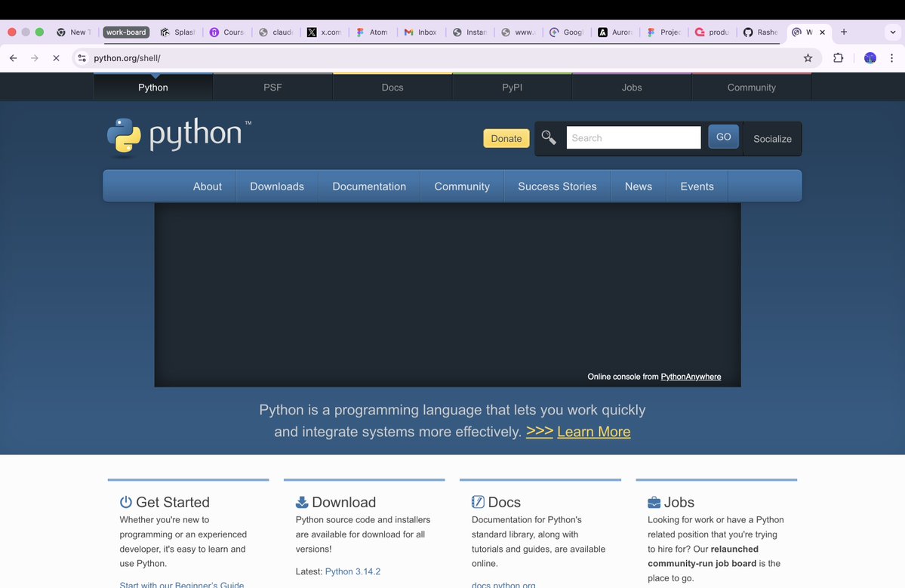Screen dimensions: 905x588
Task: Click the Jobs section heading
Action: click(x=679, y=502)
